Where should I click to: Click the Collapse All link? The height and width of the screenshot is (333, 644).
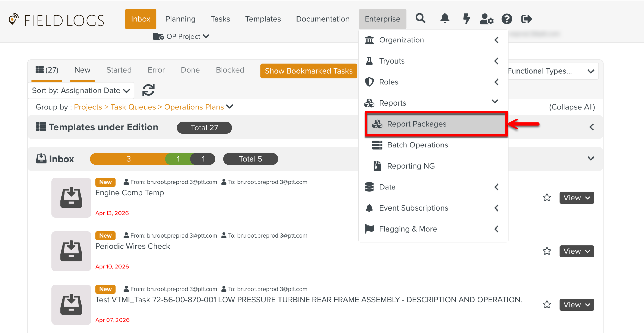pos(572,107)
